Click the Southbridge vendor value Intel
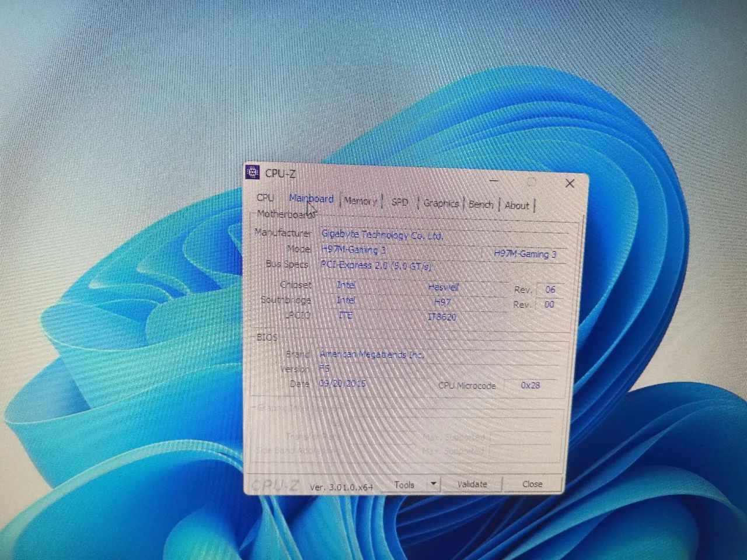The height and width of the screenshot is (560, 747). (345, 300)
